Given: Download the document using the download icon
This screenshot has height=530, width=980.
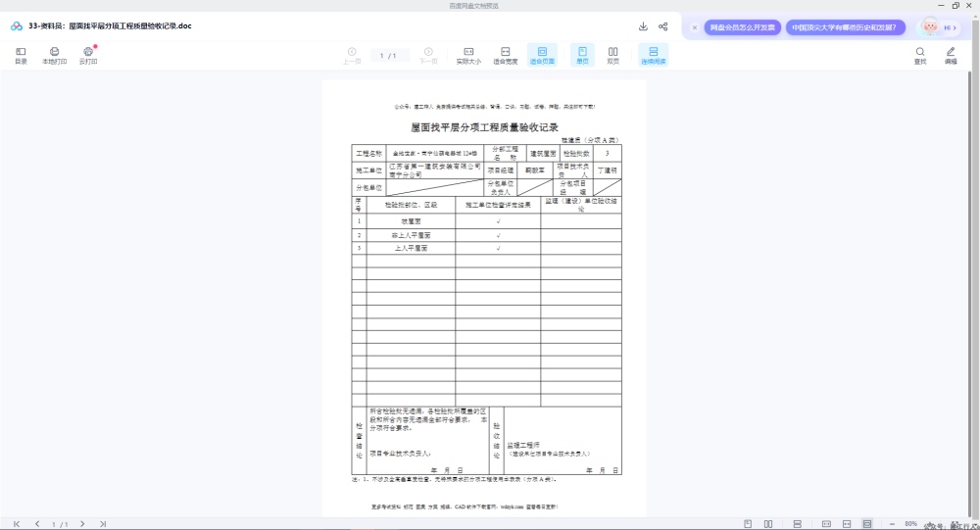Looking at the screenshot, I should click(x=643, y=26).
